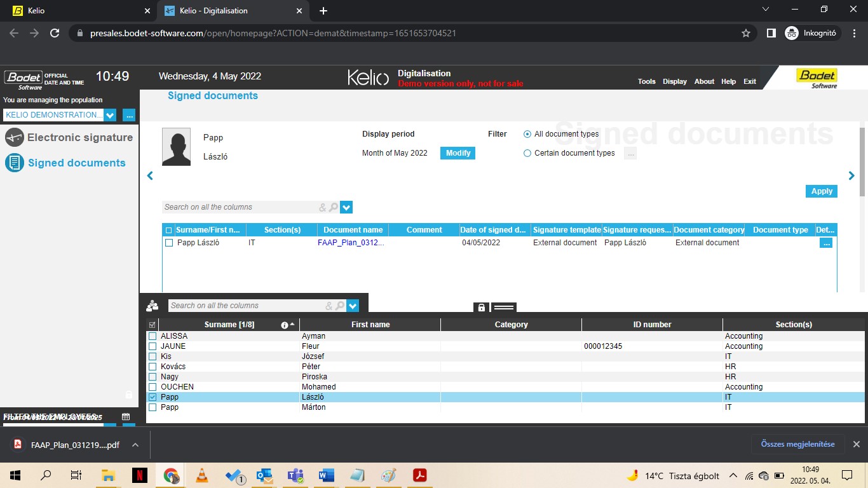
Task: Open the calendar icon in employee filter
Action: coord(126,417)
